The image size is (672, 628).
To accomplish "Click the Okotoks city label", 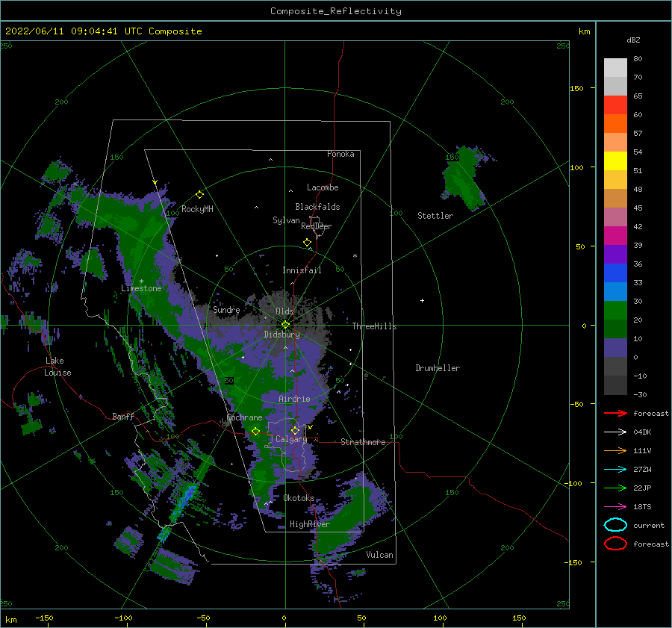I will (x=299, y=498).
